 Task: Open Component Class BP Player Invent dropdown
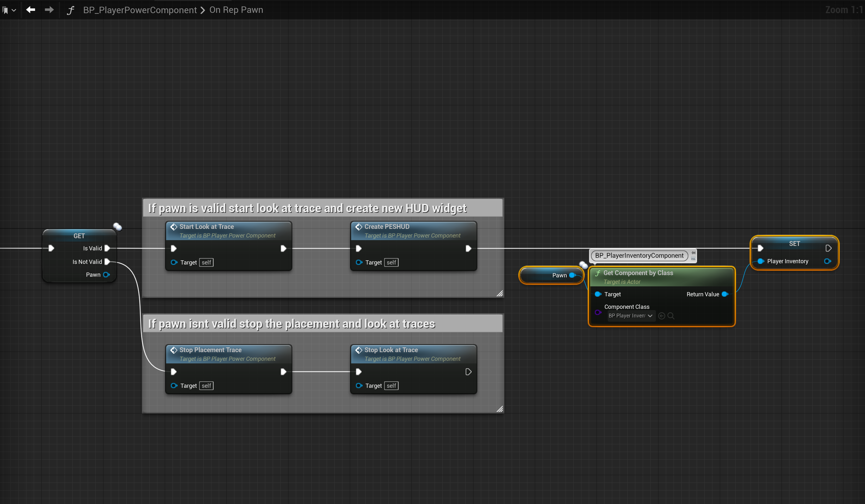tap(631, 316)
